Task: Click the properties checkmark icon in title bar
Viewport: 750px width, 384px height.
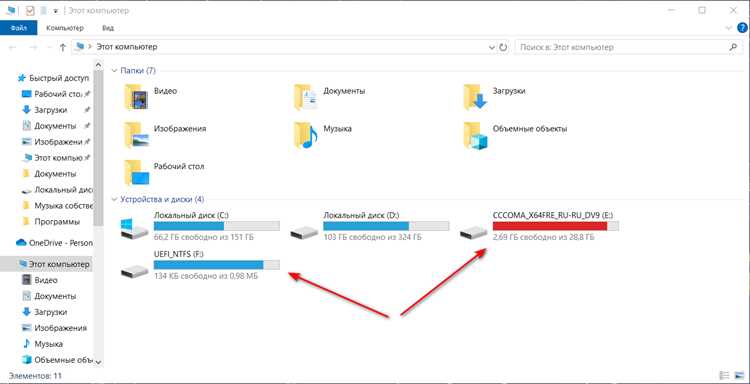Action: 30,10
